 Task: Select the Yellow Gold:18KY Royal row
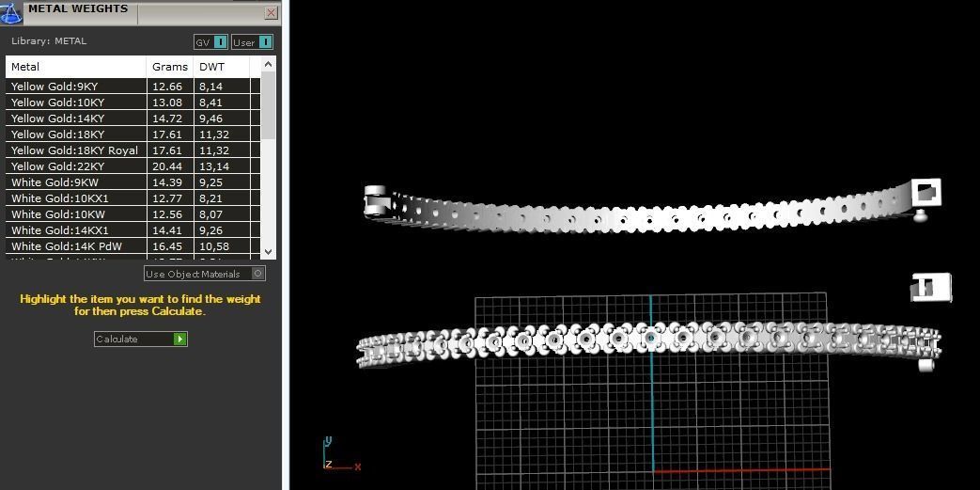click(x=132, y=150)
